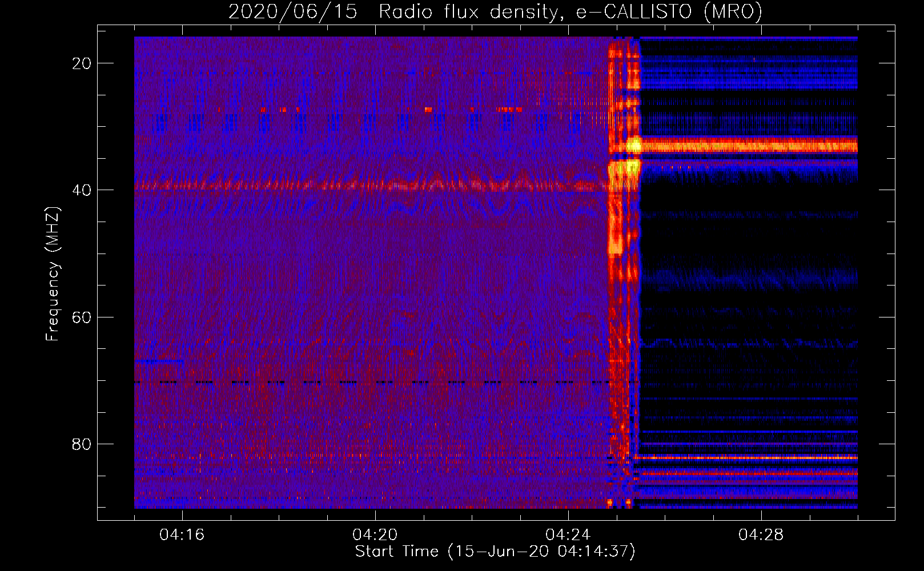Click the '04:28' time tick label

click(x=761, y=535)
